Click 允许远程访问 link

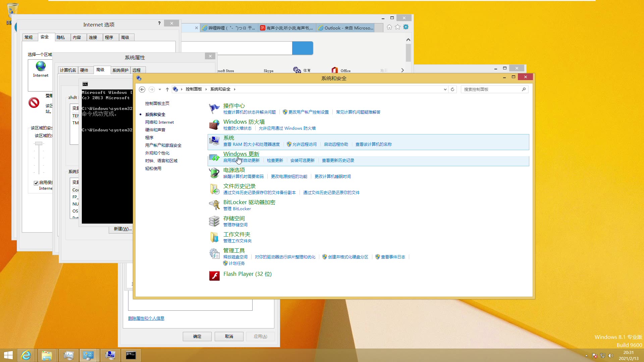coord(305,144)
